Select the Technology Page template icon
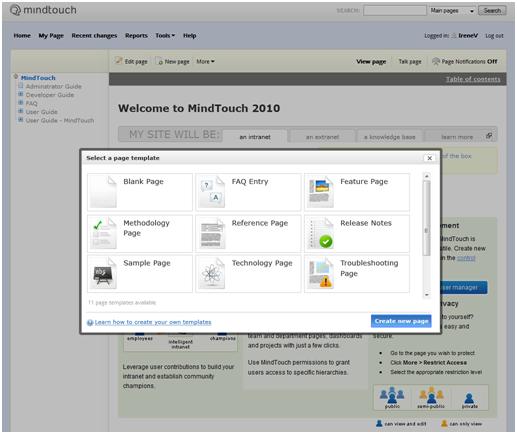The height and width of the screenshot is (434, 517). click(212, 273)
